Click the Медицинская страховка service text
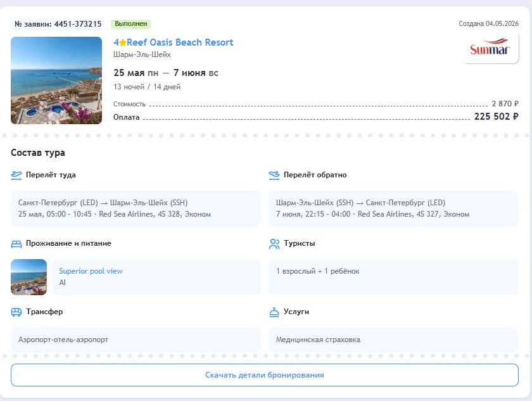This screenshot has height=401, width=532. pyautogui.click(x=318, y=340)
